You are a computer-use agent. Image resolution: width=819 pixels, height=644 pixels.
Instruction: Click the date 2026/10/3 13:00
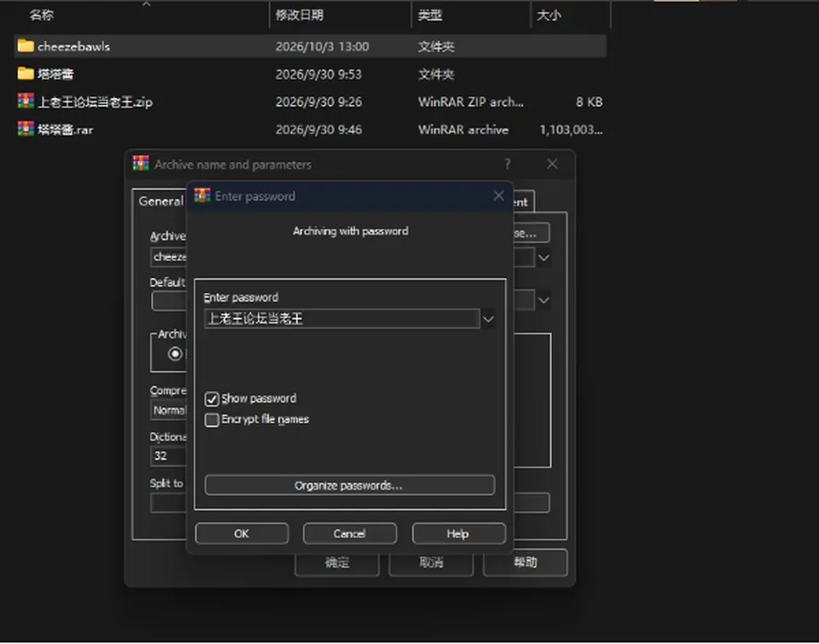tap(322, 46)
